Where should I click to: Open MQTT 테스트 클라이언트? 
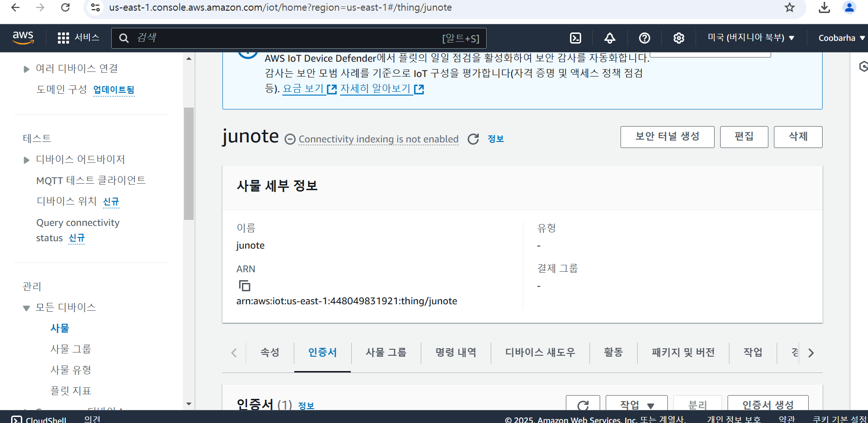point(91,180)
